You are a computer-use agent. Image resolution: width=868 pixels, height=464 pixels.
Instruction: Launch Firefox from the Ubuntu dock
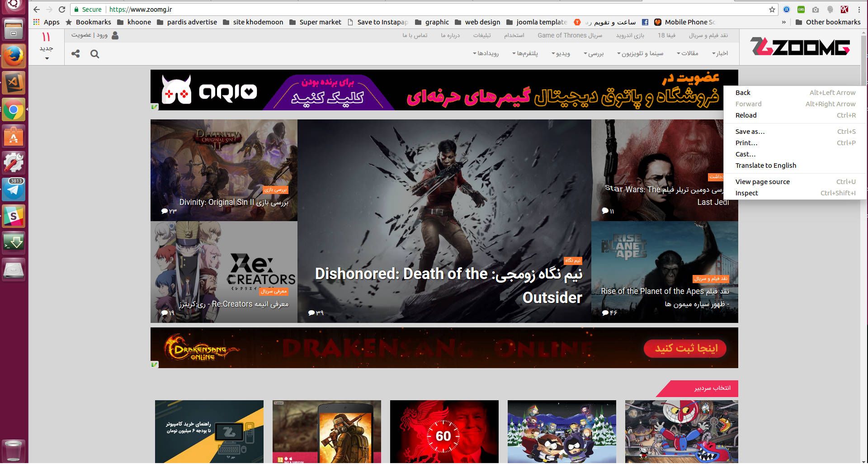[x=14, y=57]
